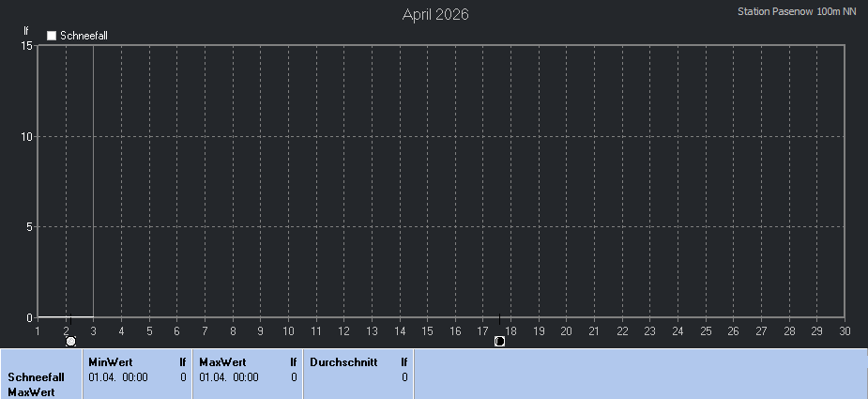Click the vertical cursor line at day 3

point(93,178)
